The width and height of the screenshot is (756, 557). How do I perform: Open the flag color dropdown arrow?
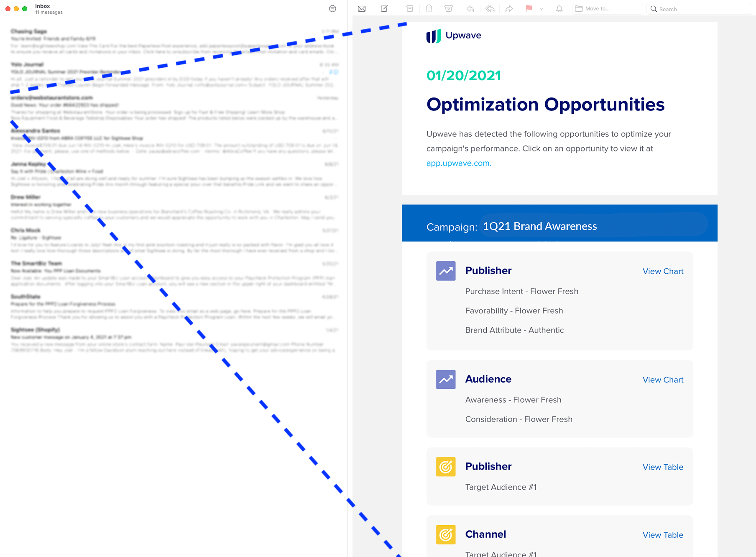(541, 9)
